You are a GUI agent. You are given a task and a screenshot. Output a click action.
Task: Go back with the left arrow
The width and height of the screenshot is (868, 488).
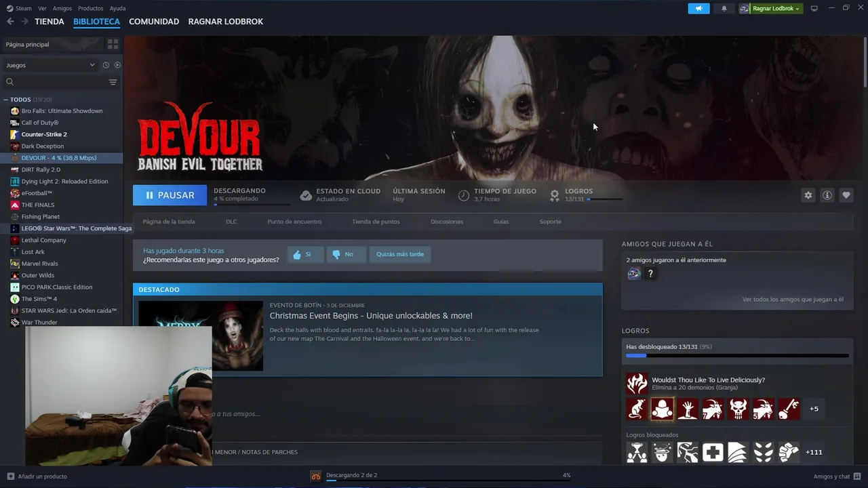click(x=10, y=22)
